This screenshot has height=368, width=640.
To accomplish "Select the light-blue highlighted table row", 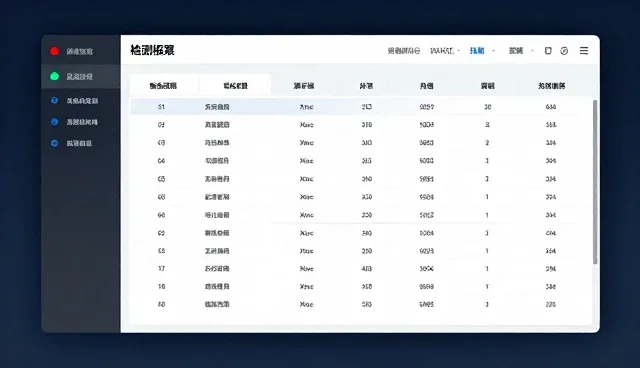I will pyautogui.click(x=361, y=107).
